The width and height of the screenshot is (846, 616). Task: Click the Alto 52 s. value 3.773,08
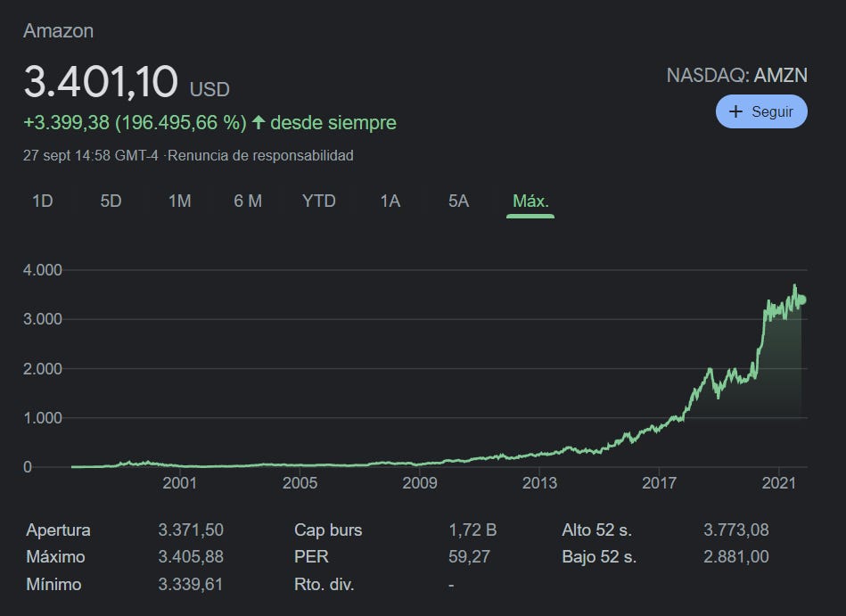[x=736, y=530]
